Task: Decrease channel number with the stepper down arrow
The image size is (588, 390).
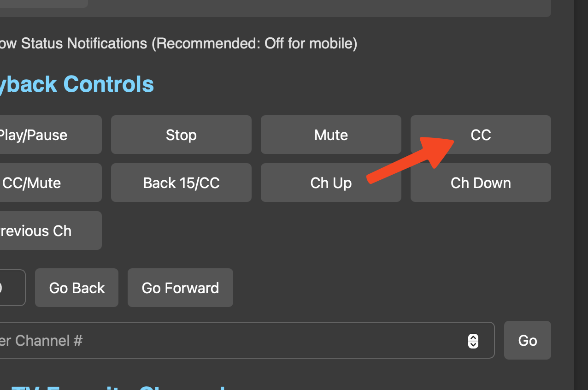Action: (x=473, y=344)
